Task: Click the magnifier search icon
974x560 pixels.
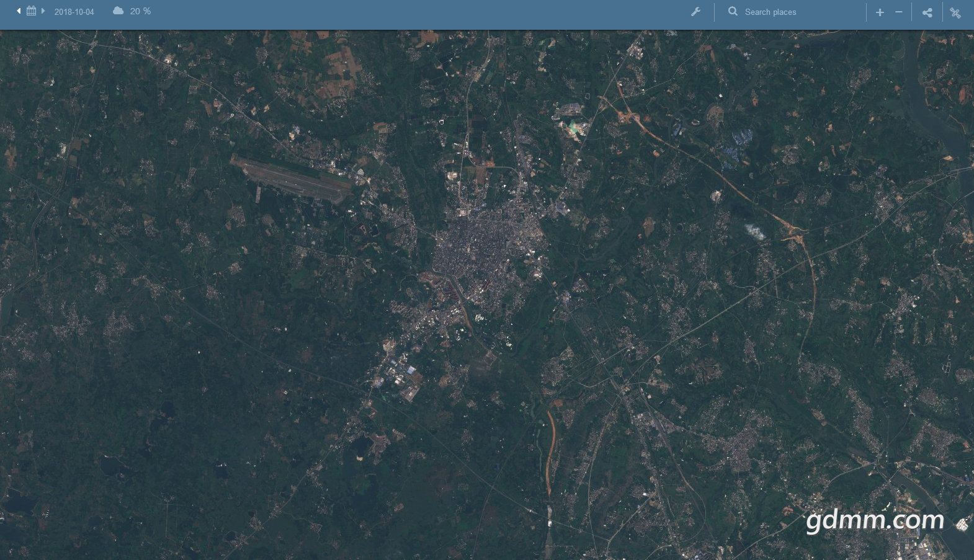Action: [733, 12]
